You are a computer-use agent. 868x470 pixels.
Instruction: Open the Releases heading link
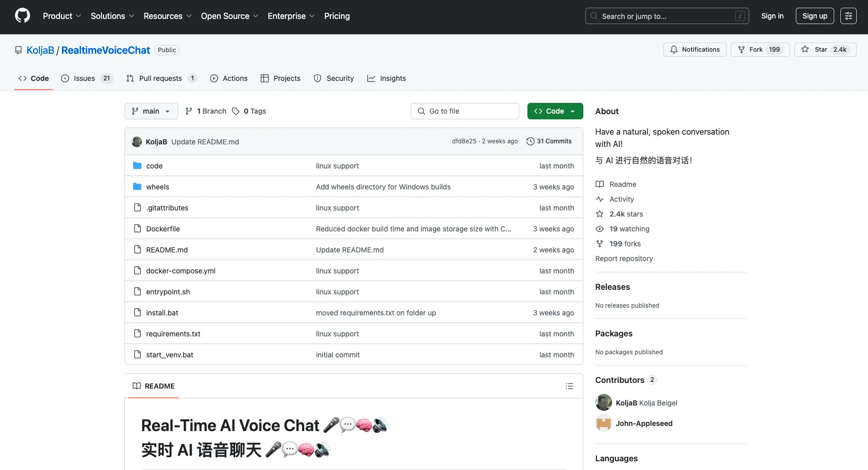pyautogui.click(x=612, y=287)
